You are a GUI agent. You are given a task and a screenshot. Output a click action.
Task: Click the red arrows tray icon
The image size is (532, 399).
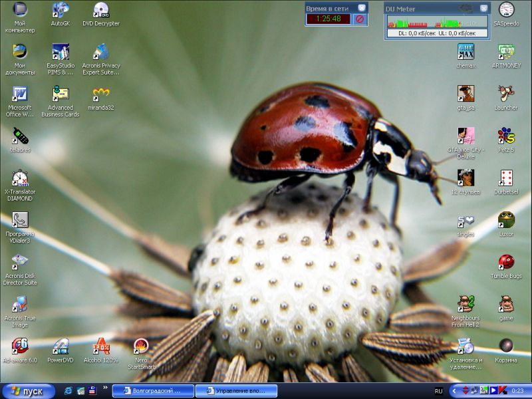(465, 391)
